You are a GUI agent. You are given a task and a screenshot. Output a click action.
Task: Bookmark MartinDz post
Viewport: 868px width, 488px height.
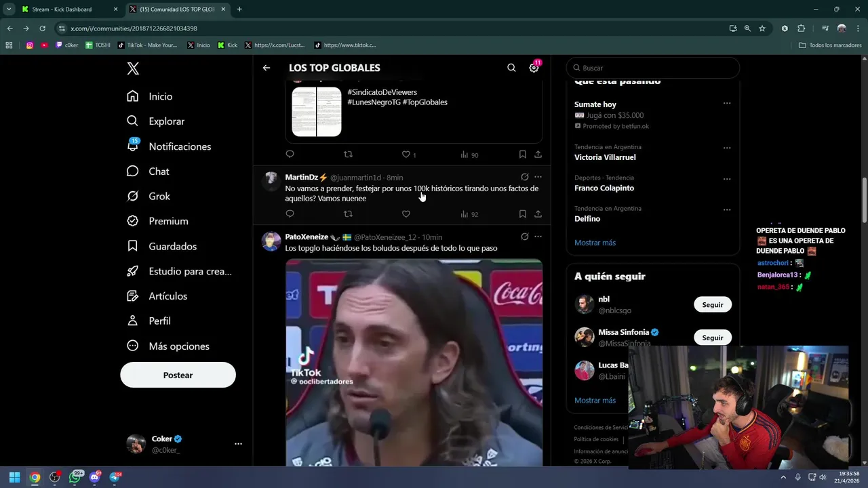[522, 214]
